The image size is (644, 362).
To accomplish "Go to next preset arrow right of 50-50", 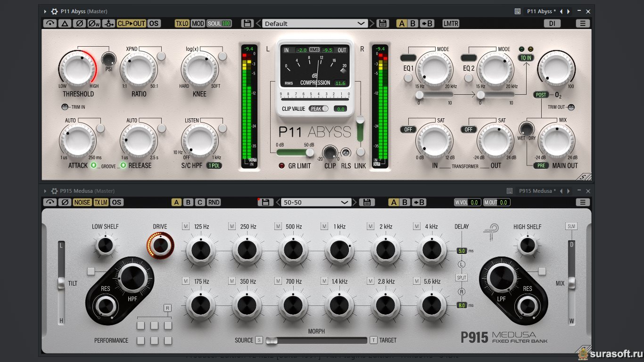I will 355,202.
